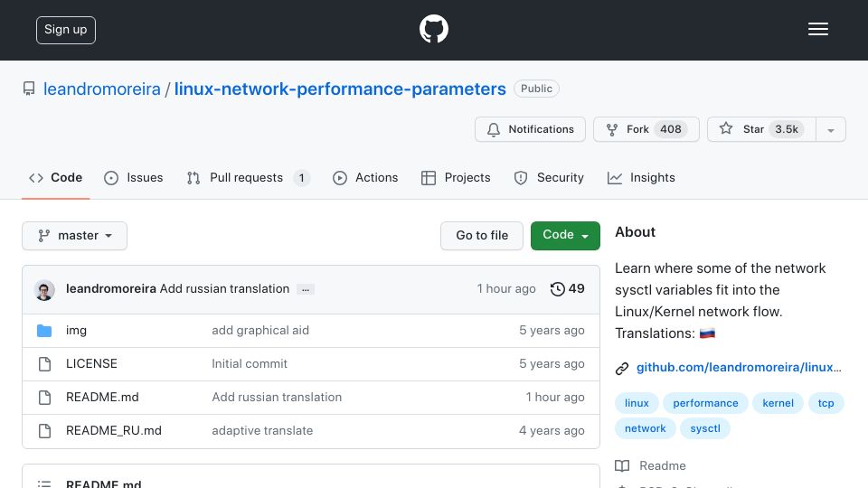Open README.md's "Add russian translation" commit message

click(277, 398)
